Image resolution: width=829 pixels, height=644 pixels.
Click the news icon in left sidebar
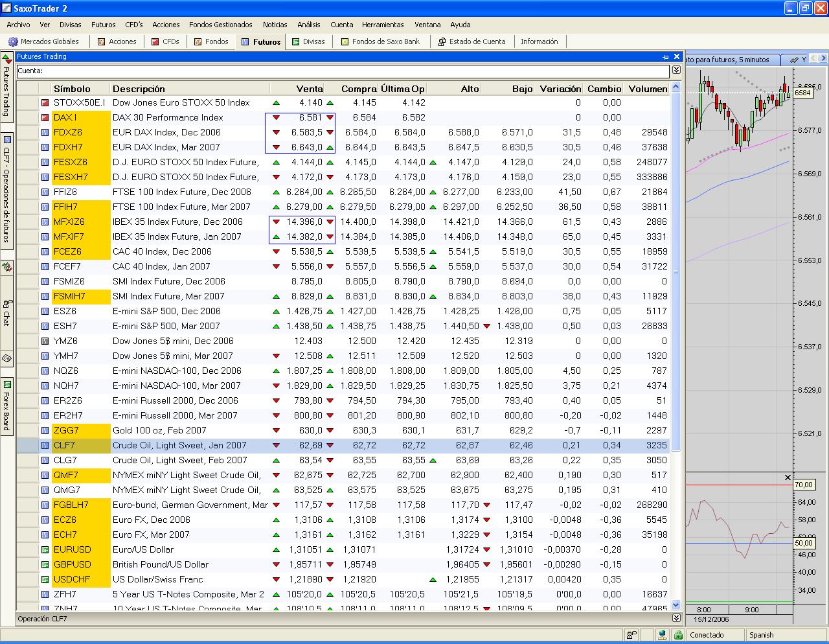[7, 358]
